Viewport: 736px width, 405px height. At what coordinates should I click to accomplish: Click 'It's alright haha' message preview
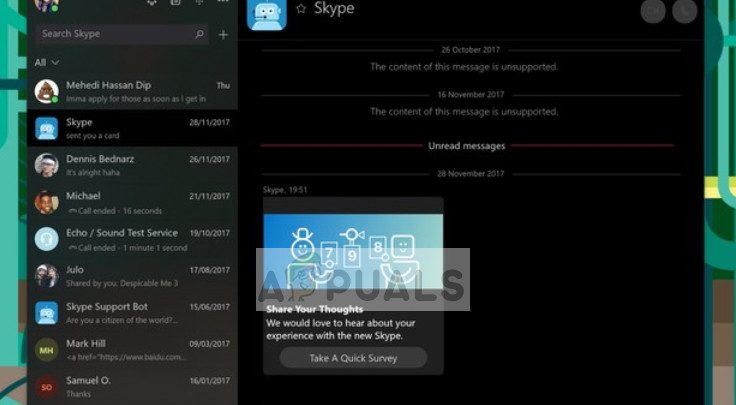[x=93, y=173]
